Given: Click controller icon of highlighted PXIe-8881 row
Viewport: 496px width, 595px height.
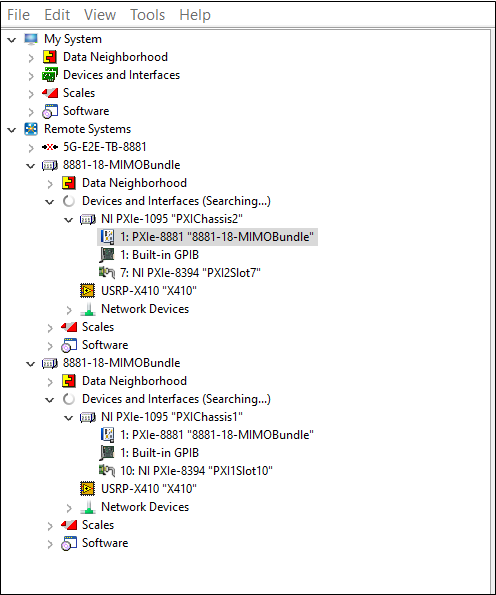Looking at the screenshot, I should pyautogui.click(x=107, y=237).
